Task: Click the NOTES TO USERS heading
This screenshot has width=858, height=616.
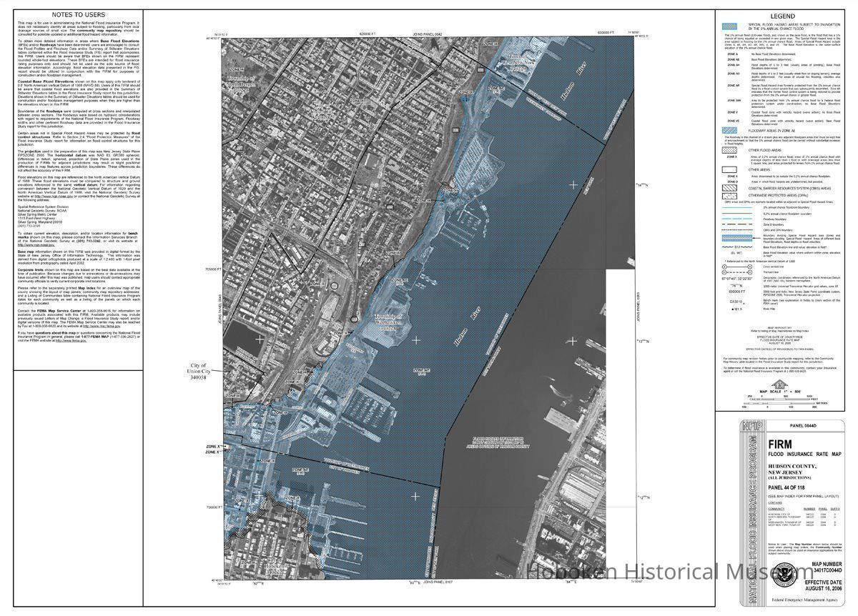Action: pyautogui.click(x=78, y=16)
